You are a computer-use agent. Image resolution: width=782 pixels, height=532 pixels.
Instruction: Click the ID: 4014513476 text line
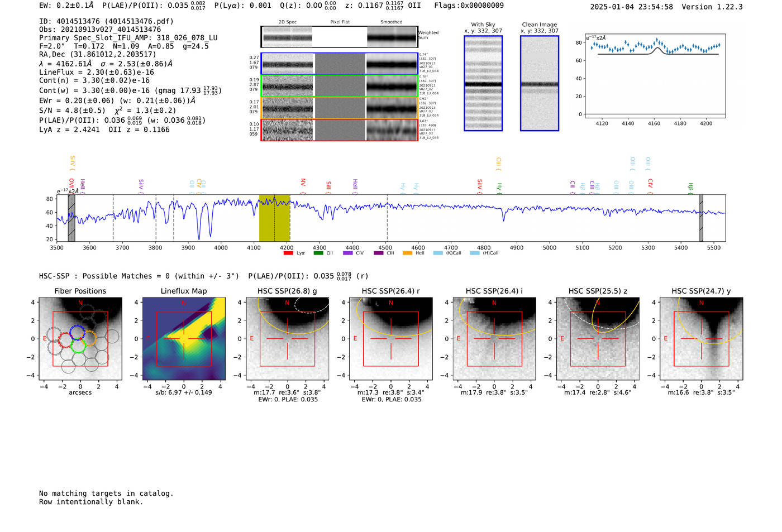click(x=106, y=21)
